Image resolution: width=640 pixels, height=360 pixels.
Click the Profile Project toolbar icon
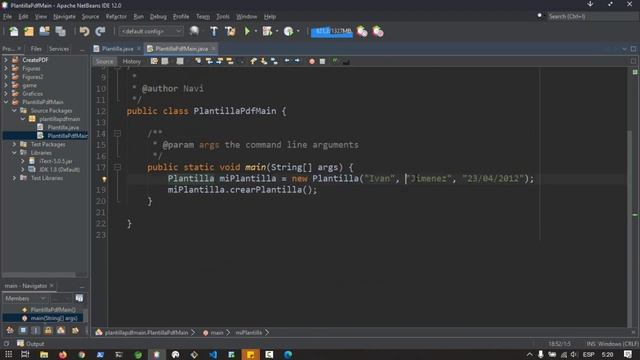click(289, 31)
